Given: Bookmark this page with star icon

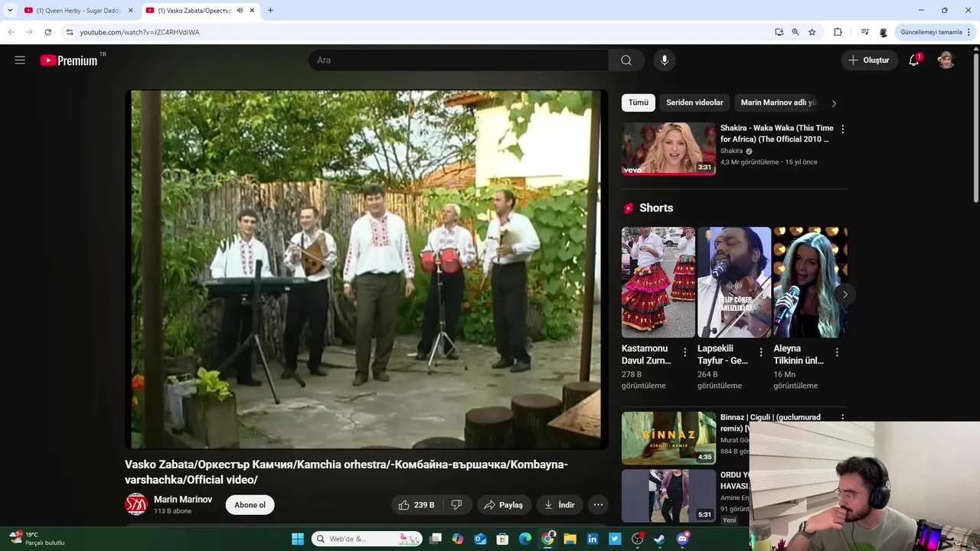Looking at the screenshot, I should 812,32.
